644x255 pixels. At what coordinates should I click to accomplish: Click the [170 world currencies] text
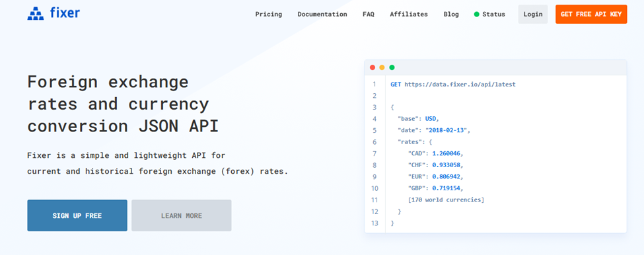click(446, 200)
